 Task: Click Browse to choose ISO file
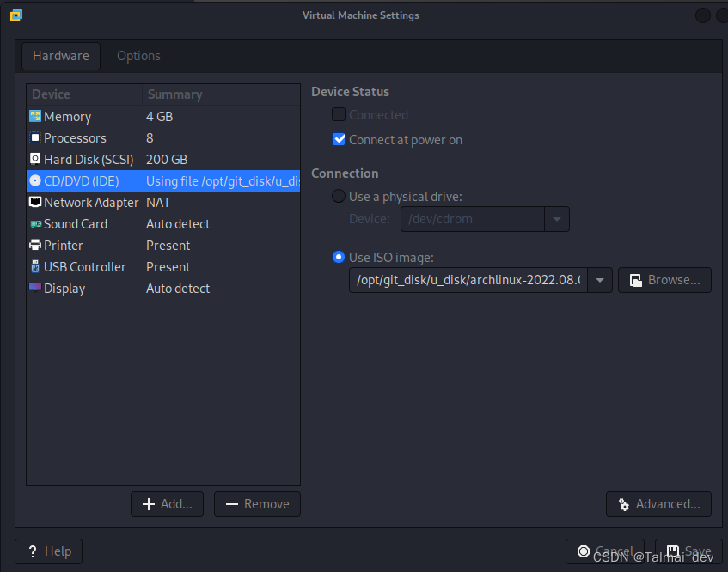coord(664,280)
